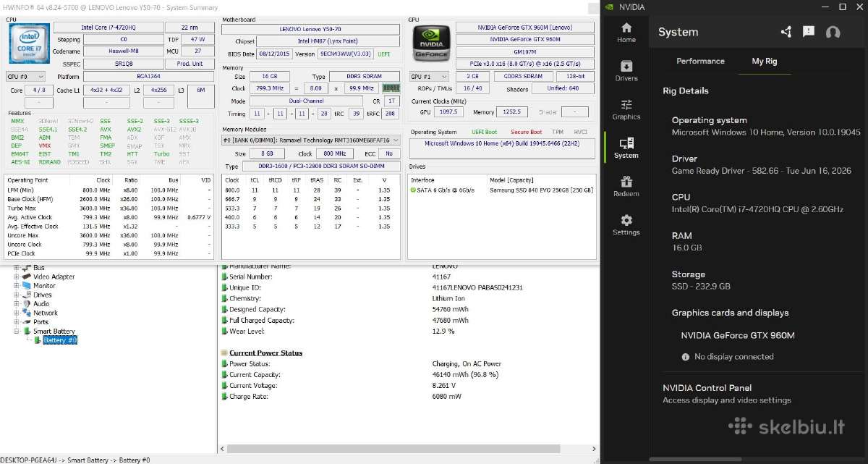Click the Drives icon in tree
The width and height of the screenshot is (868, 464).
point(27,295)
